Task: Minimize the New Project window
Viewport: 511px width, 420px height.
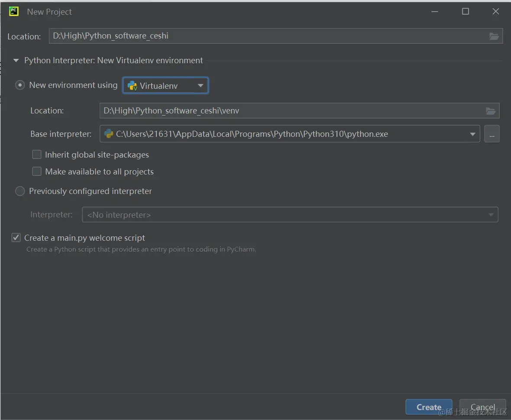Action: coord(435,11)
